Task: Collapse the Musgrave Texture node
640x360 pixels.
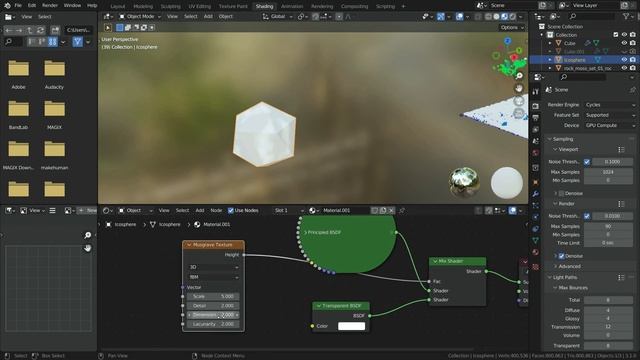Action: (x=189, y=245)
